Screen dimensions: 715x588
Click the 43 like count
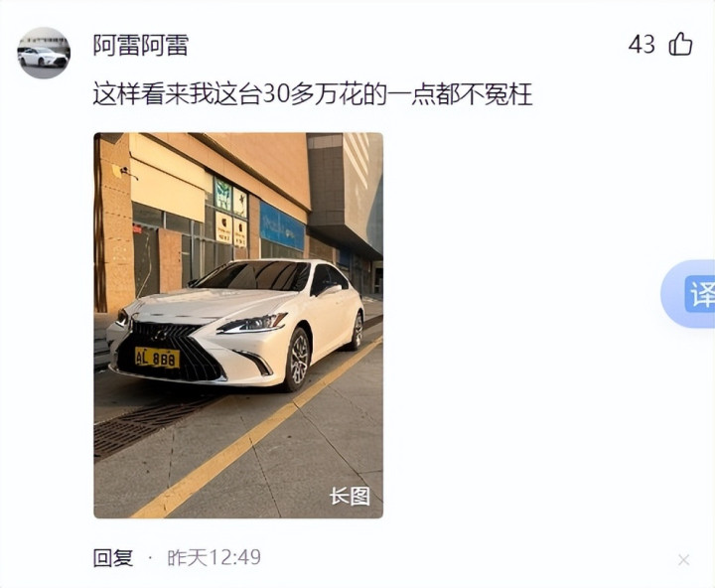click(x=642, y=45)
